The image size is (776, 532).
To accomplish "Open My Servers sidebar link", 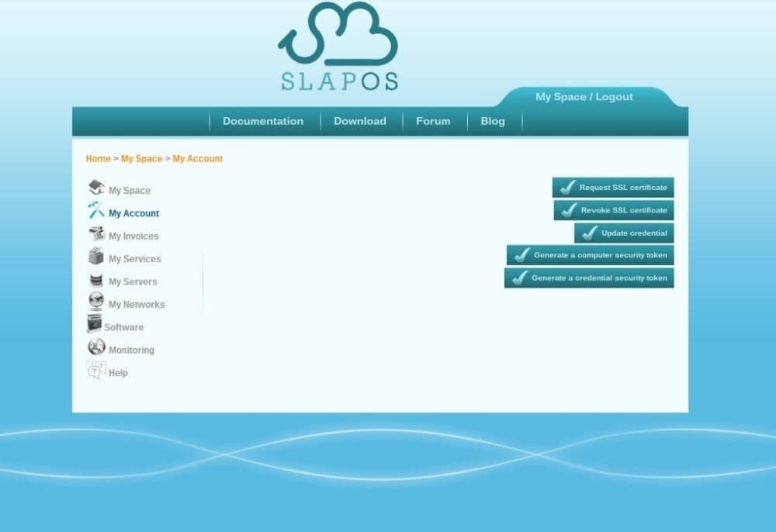I will (x=133, y=282).
